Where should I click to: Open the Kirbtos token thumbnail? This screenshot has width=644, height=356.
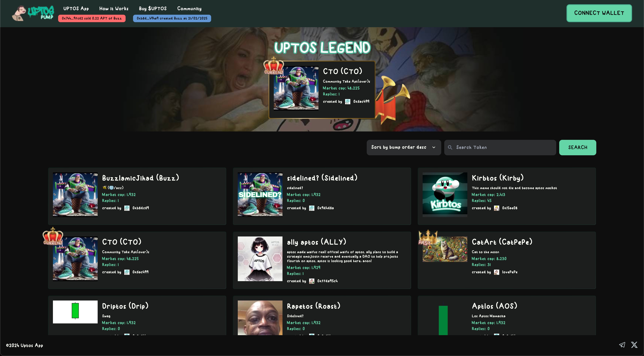444,195
